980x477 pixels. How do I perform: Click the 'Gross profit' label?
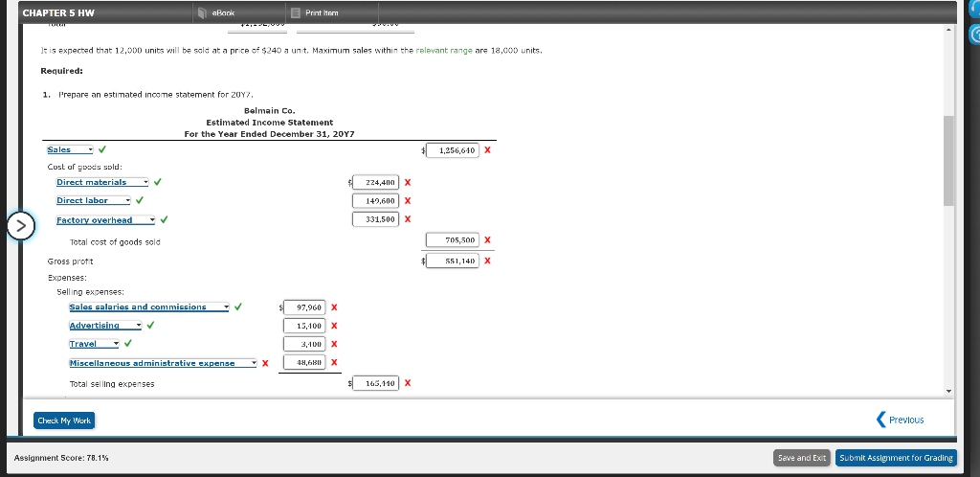[71, 261]
